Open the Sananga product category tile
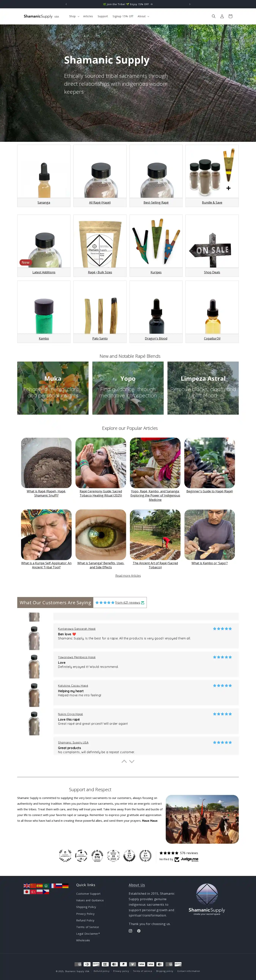The width and height of the screenshot is (256, 980). point(44,176)
